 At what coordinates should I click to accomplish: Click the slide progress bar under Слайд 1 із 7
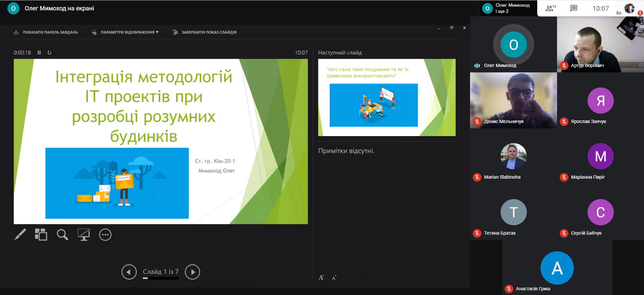click(x=160, y=278)
